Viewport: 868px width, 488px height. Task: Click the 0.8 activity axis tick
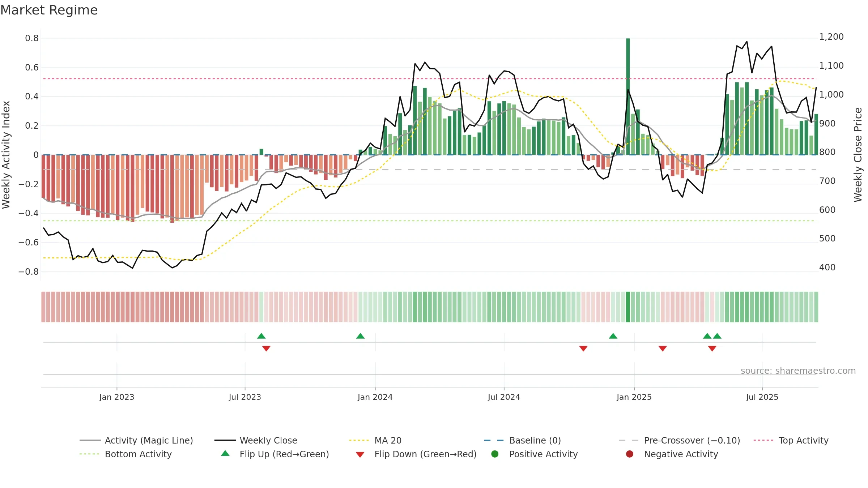tap(32, 38)
